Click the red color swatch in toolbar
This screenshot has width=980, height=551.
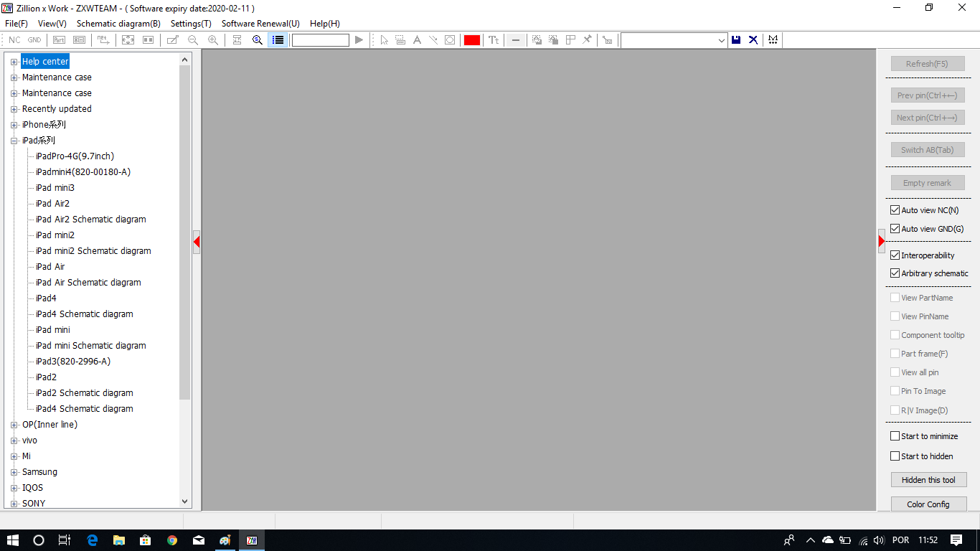(x=471, y=40)
